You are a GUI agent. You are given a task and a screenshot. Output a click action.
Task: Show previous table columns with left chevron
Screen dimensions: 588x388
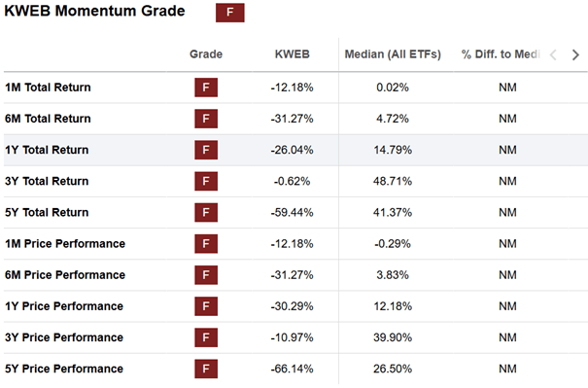(553, 54)
